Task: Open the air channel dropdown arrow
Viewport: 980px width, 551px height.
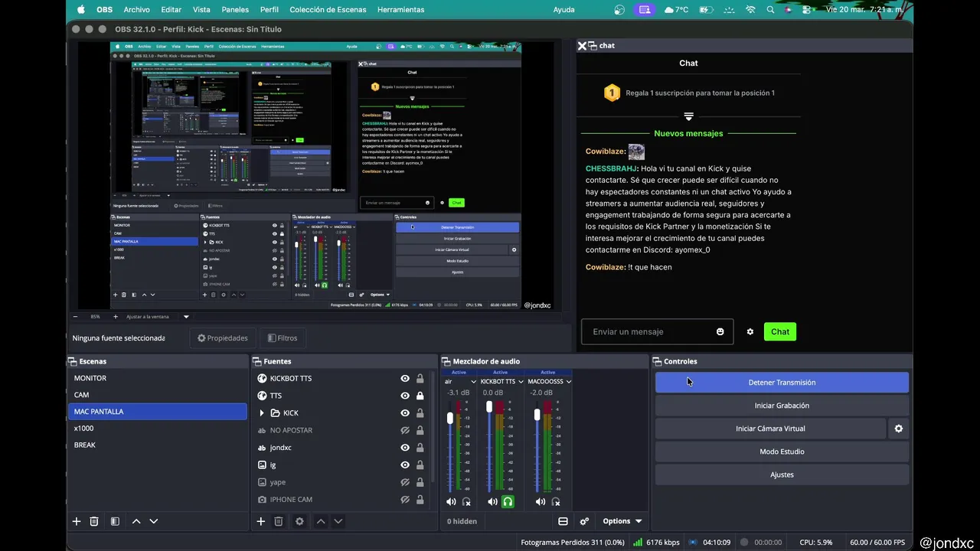Action: coord(474,381)
